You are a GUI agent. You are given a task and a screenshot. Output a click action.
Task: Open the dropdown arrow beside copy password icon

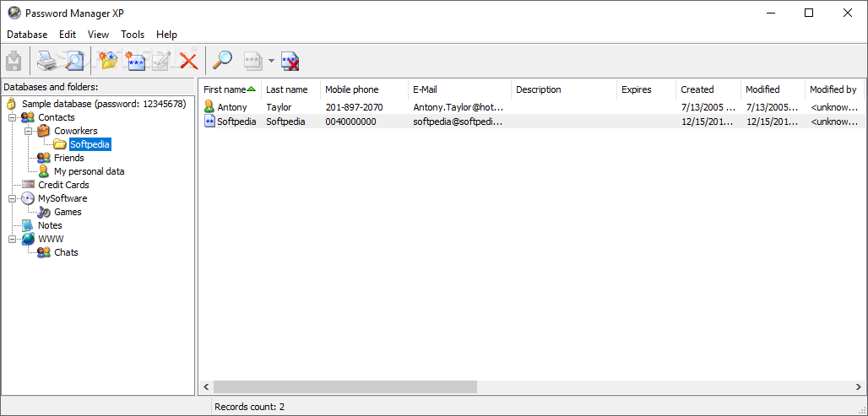coord(271,61)
